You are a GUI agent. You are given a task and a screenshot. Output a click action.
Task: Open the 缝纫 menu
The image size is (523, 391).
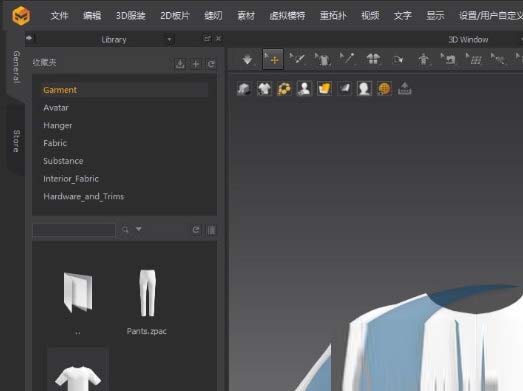coord(213,15)
